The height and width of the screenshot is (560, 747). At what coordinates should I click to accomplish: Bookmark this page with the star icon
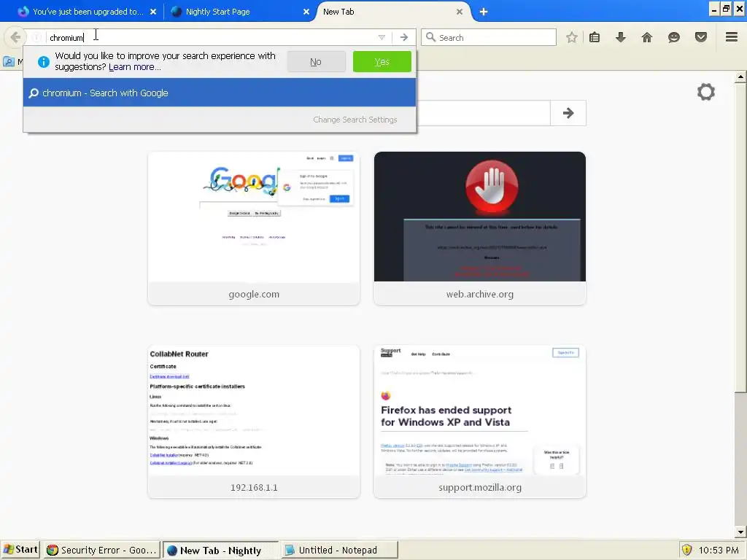[572, 37]
